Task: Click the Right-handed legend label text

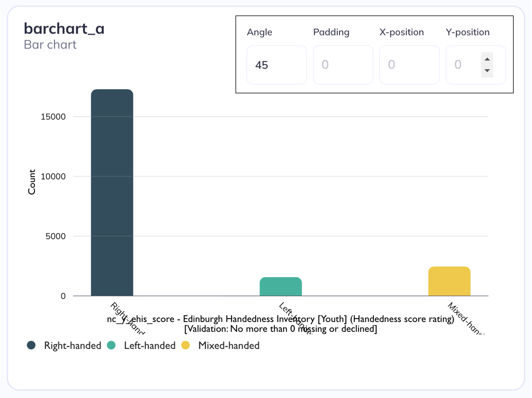Action: (x=73, y=345)
